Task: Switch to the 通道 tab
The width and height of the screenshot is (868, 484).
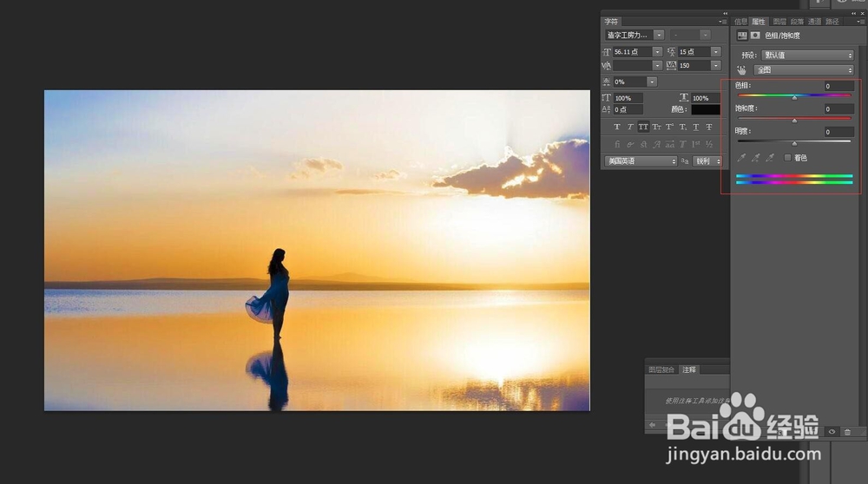Action: (x=814, y=22)
